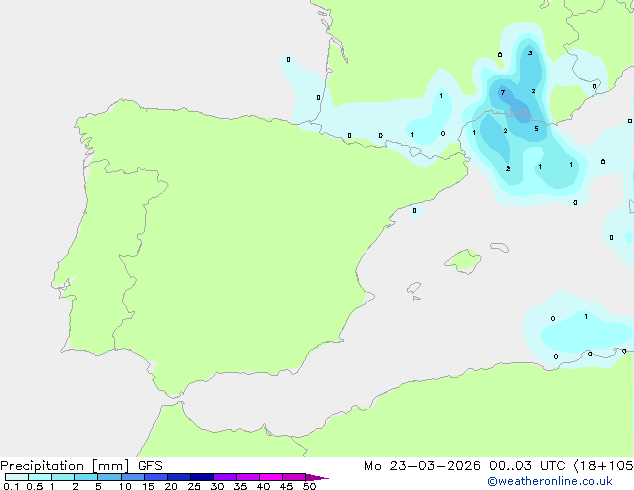Click the 'Precipitation [mm]' title text
Viewport: 634px width, 490px height.
point(65,466)
